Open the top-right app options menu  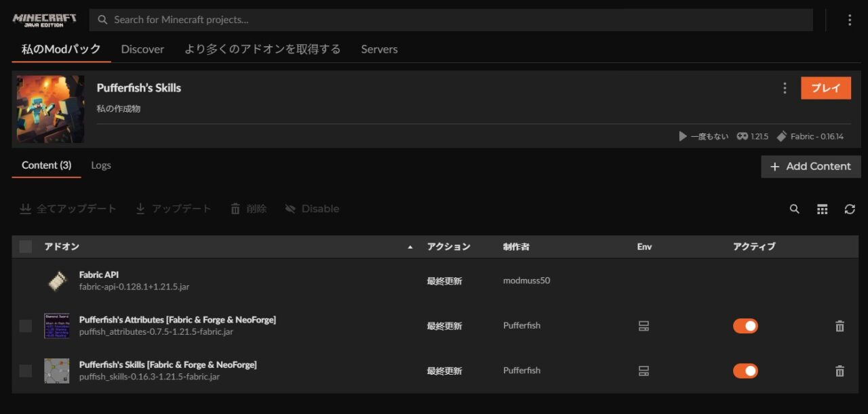[850, 20]
